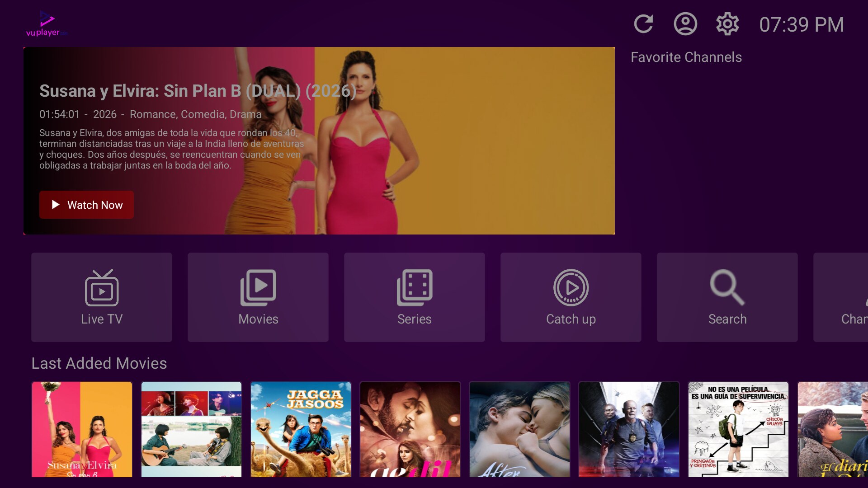Image resolution: width=868 pixels, height=488 pixels.
Task: Open the Search tile
Action: coord(727,297)
